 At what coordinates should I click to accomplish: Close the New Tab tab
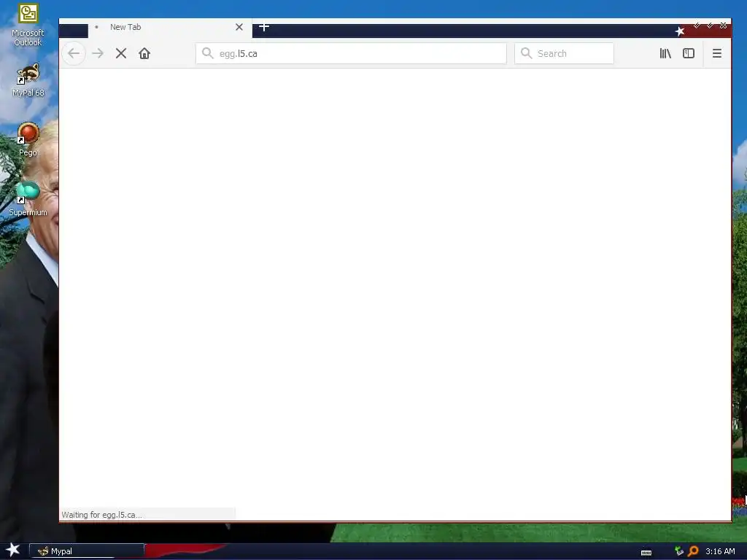click(x=239, y=27)
